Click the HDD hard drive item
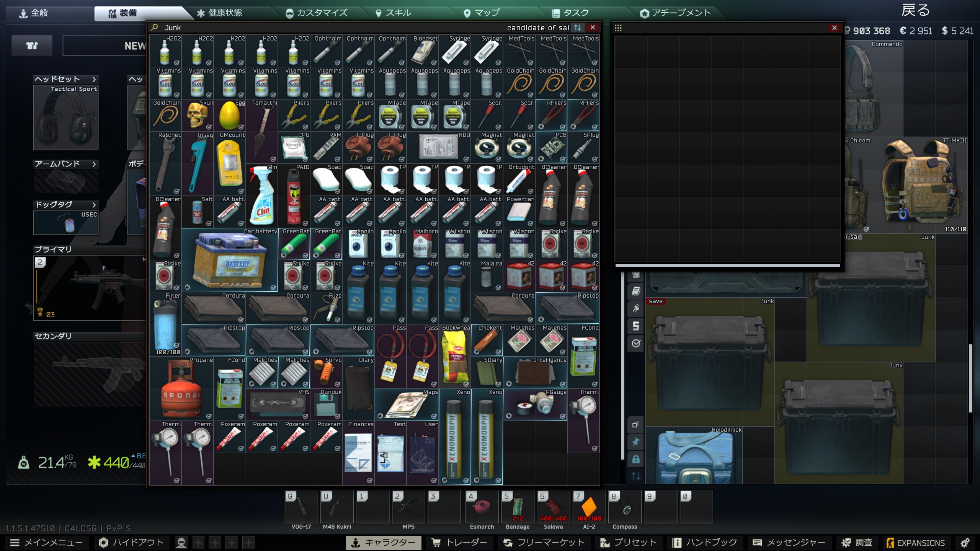 click(439, 147)
